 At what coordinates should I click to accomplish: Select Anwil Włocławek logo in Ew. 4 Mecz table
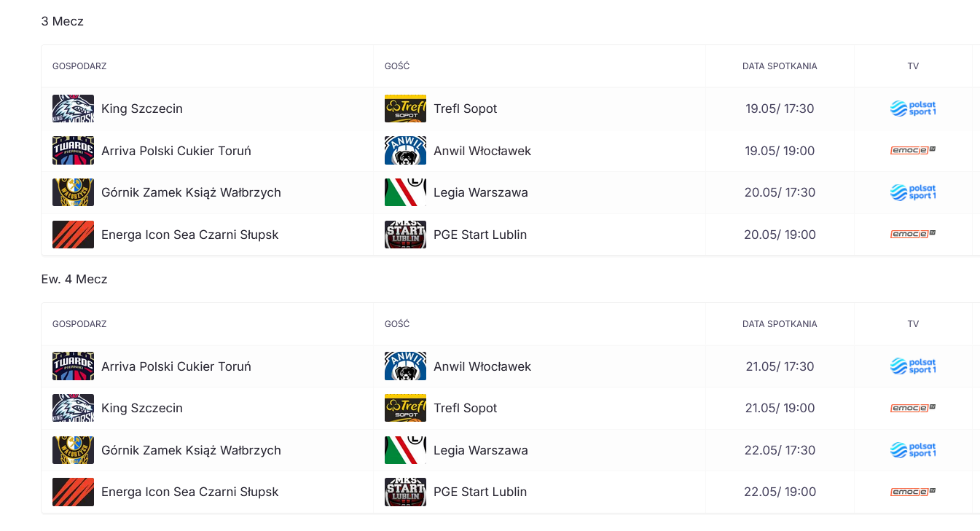(x=405, y=366)
